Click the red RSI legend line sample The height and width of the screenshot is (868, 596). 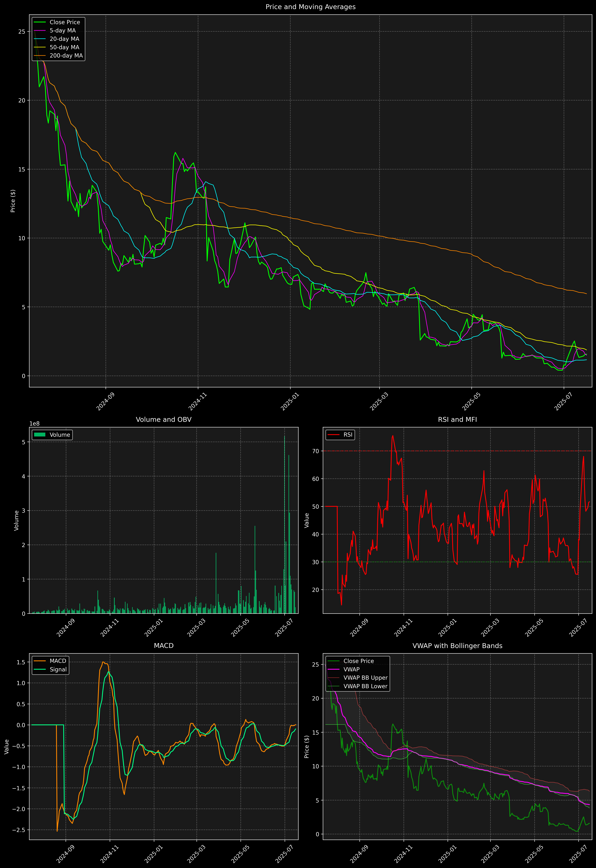(333, 435)
